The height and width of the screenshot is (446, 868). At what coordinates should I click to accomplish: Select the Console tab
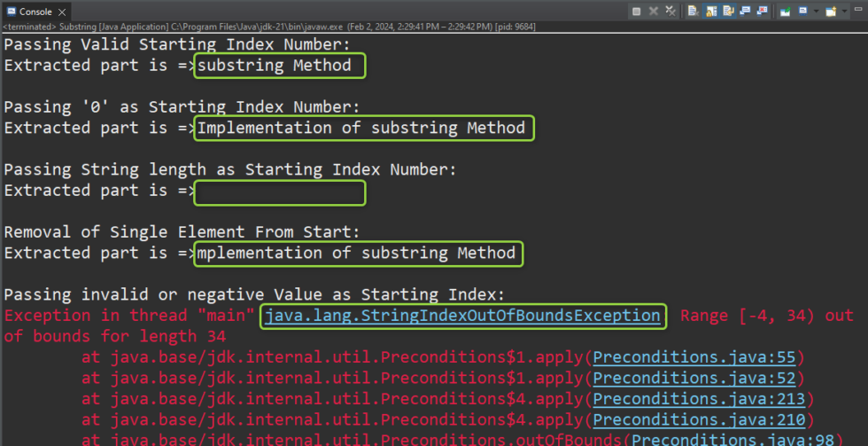point(35,12)
